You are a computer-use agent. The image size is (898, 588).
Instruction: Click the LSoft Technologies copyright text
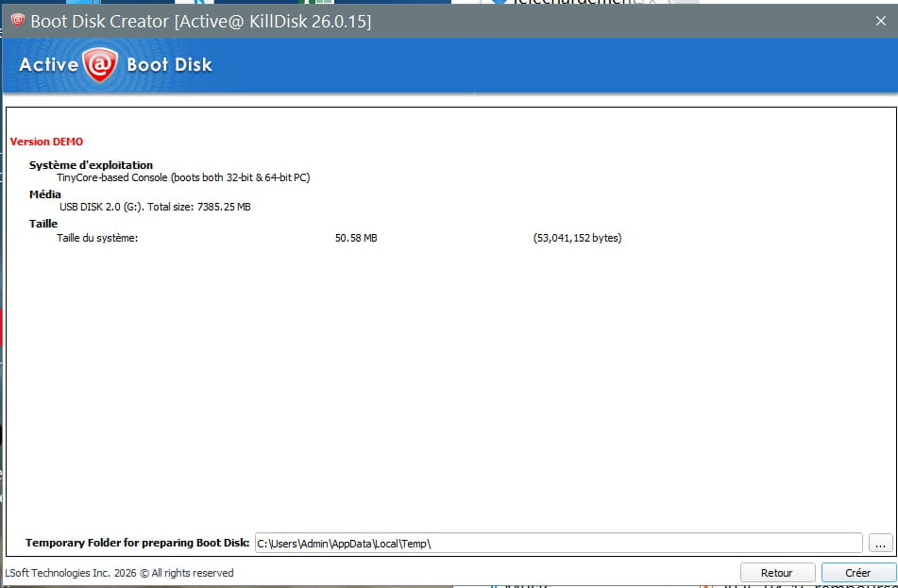pyautogui.click(x=119, y=573)
